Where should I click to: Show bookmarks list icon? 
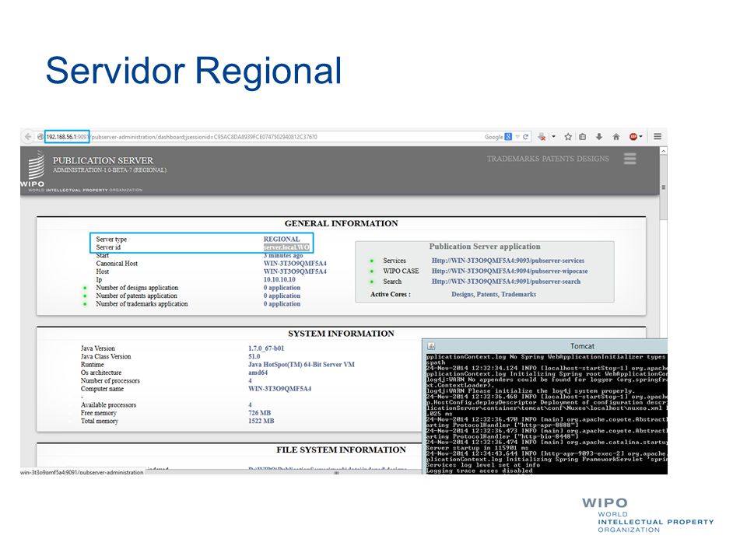[583, 137]
